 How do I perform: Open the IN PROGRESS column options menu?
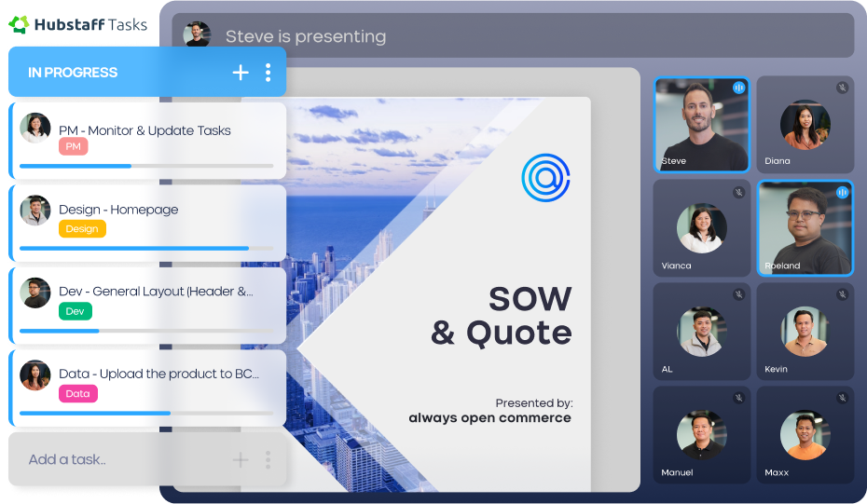point(268,73)
